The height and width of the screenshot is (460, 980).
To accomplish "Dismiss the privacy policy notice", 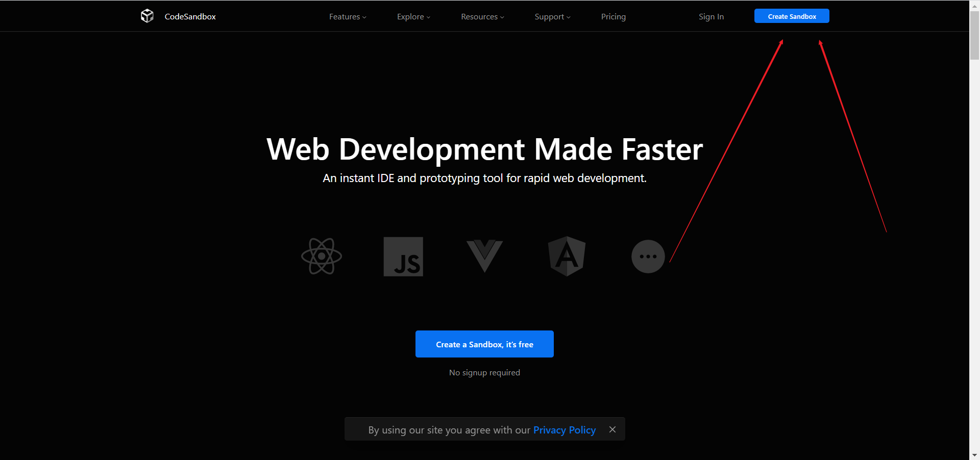I will tap(612, 429).
